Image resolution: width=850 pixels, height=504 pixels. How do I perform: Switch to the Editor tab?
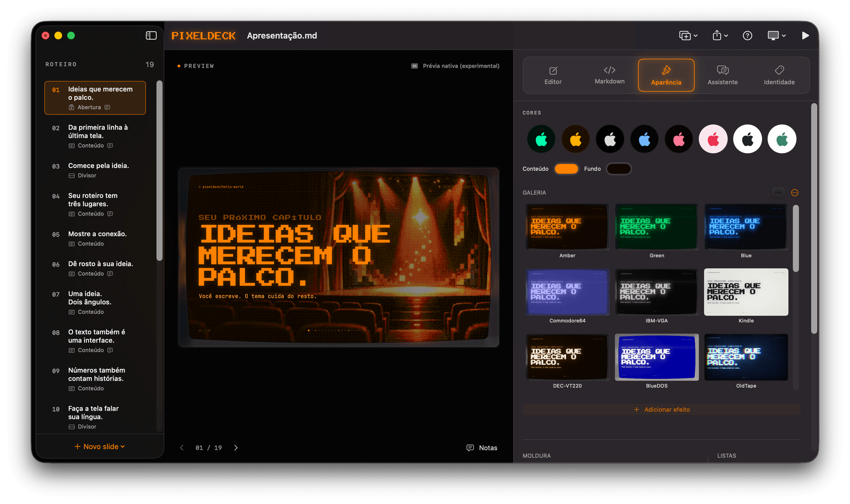(553, 75)
